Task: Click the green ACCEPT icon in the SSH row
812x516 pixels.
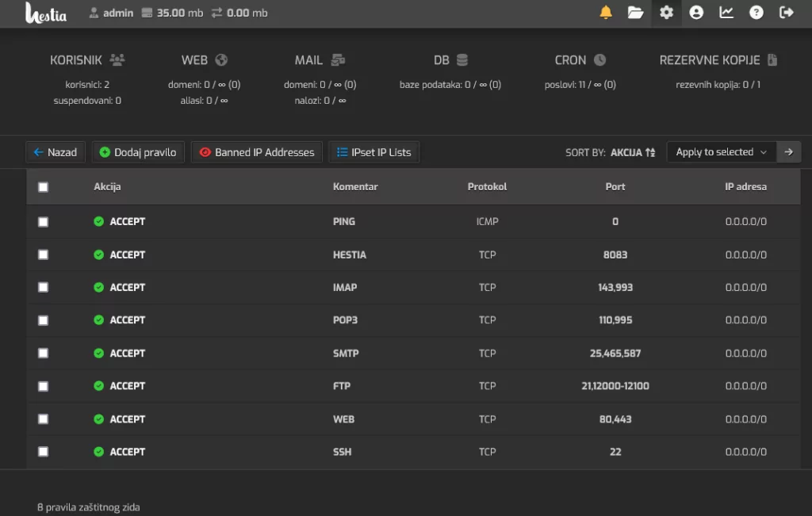Action: click(98, 452)
